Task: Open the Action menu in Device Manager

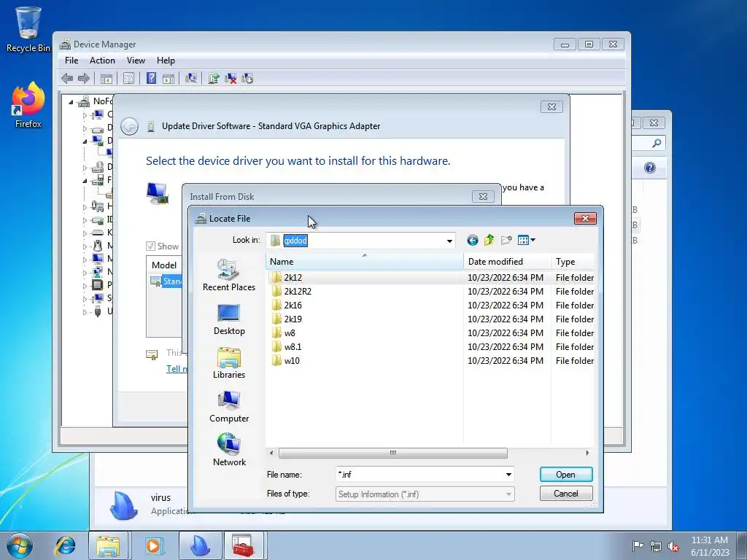Action: [x=102, y=61]
